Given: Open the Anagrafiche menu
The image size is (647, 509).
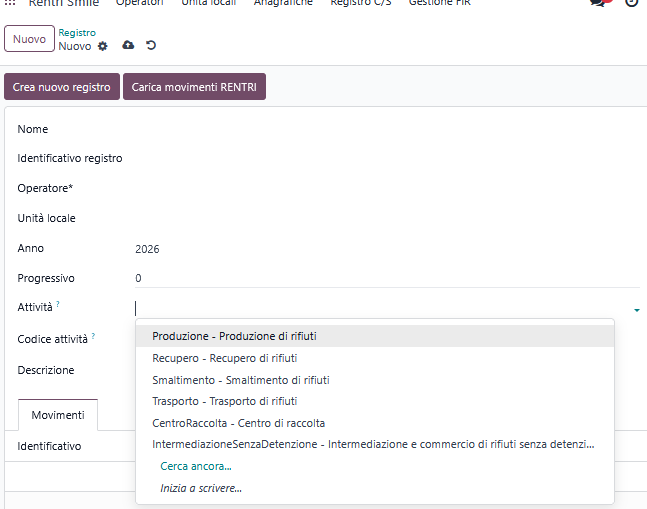Looking at the screenshot, I should point(283,2).
